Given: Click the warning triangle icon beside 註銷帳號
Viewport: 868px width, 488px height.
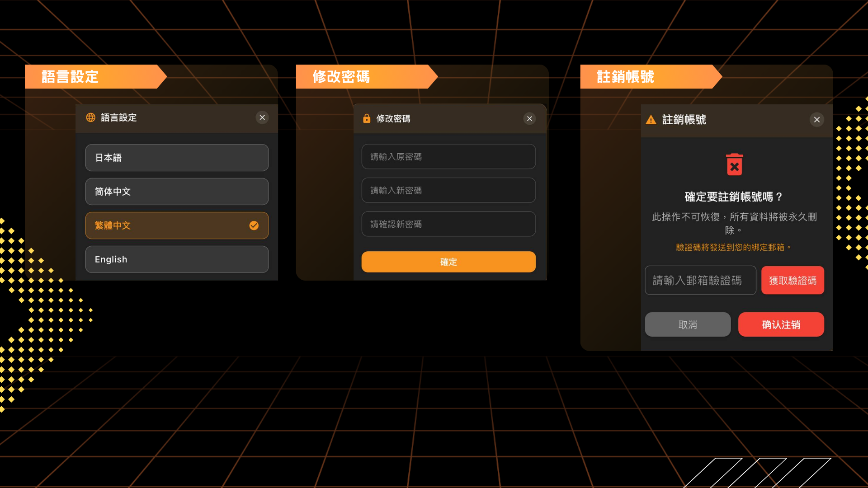Looking at the screenshot, I should [x=651, y=120].
